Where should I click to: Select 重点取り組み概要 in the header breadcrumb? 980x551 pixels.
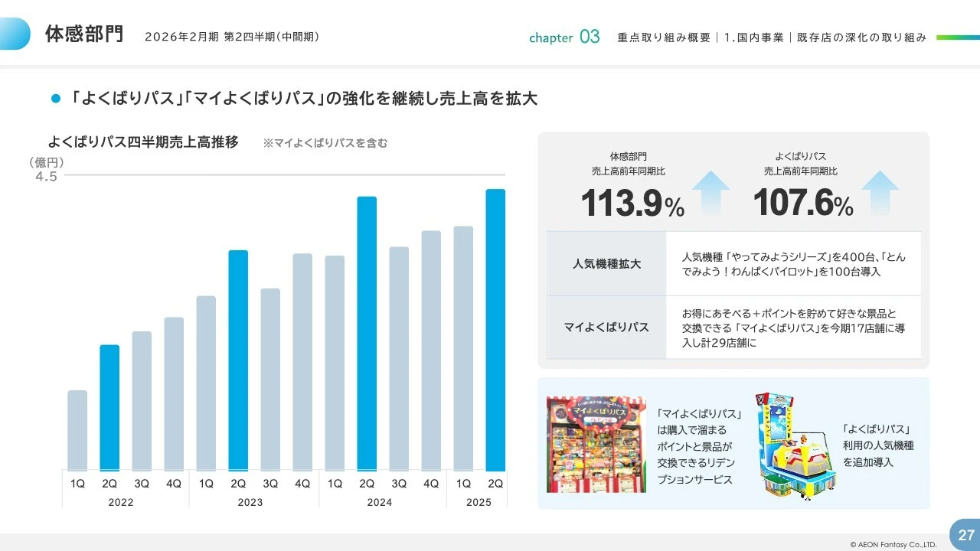click(x=664, y=37)
